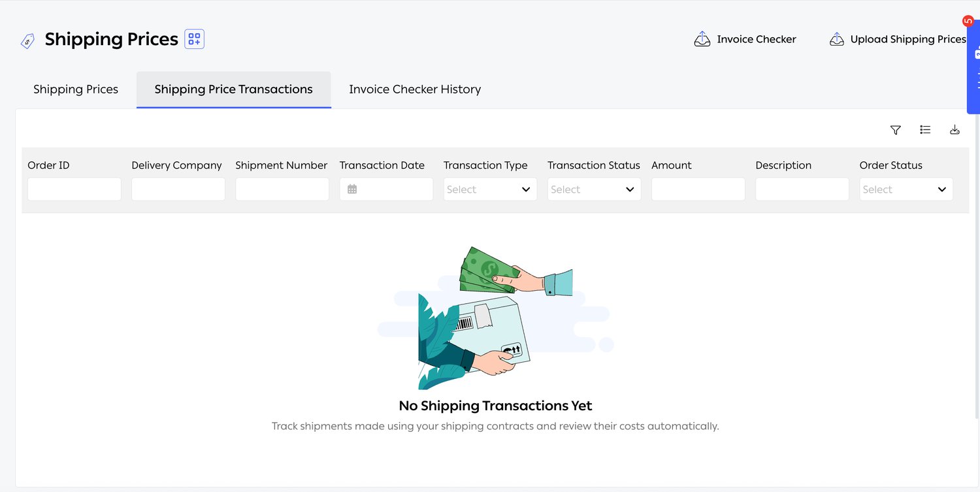Click the price tag icon beside Shipping Prices title
Screen dimensions: 980x492
27,41
